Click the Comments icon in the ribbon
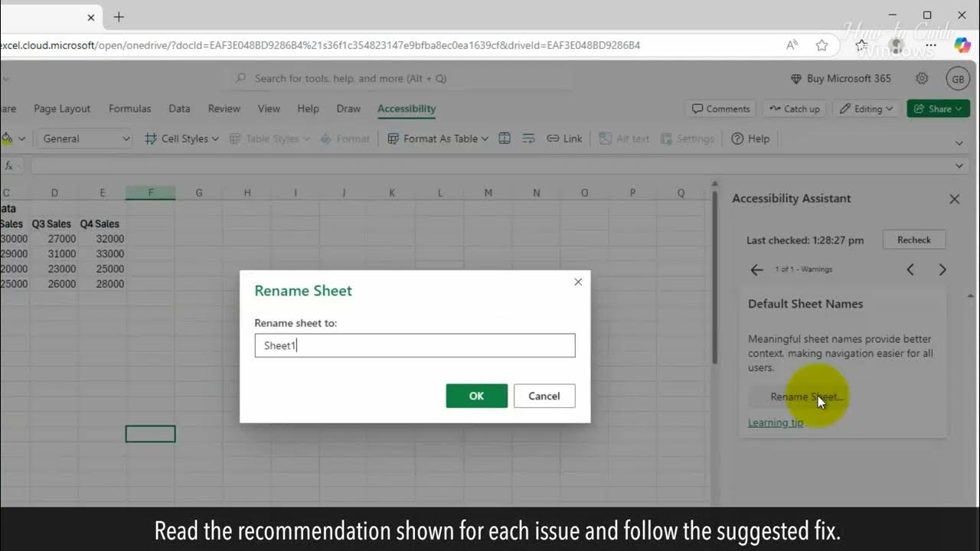Viewport: 980px width, 551px height. [719, 108]
